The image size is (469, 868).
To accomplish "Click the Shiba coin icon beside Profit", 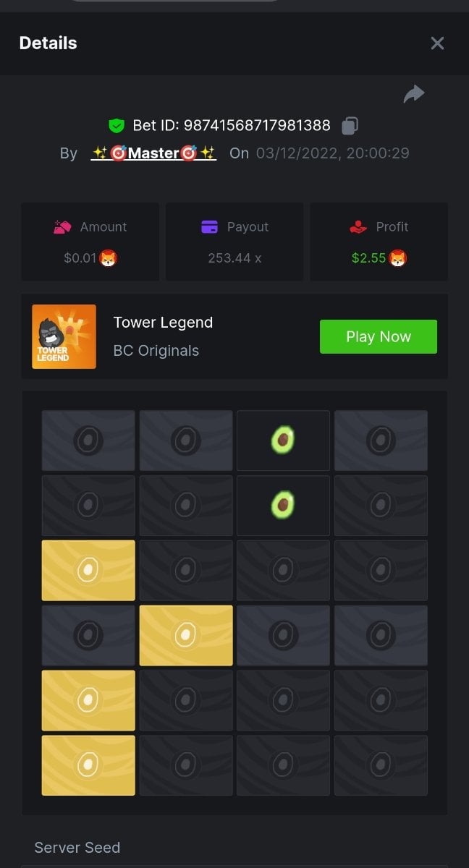I will click(x=398, y=258).
